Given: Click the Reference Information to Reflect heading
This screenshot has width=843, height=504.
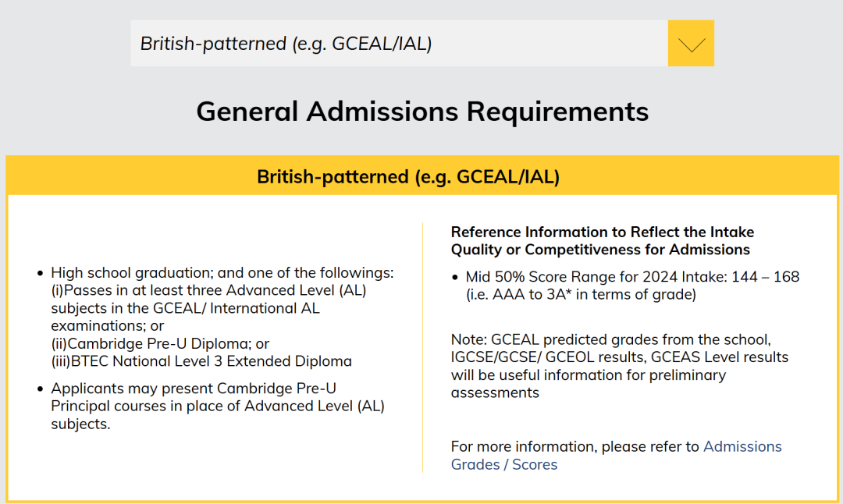Looking at the screenshot, I should click(603, 241).
